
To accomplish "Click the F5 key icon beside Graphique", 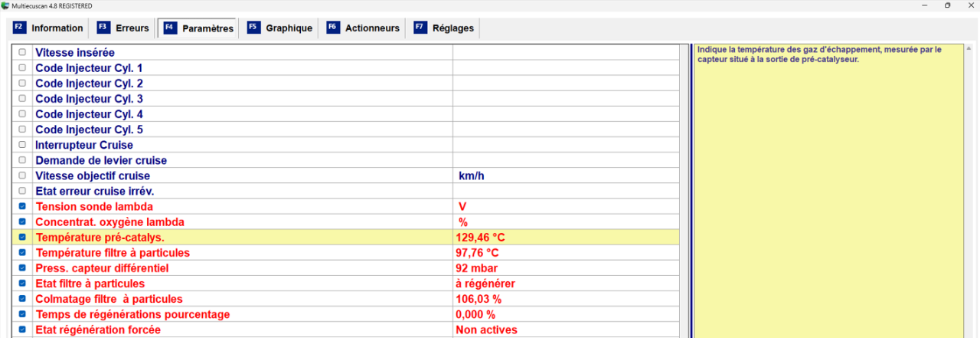I will tap(253, 28).
